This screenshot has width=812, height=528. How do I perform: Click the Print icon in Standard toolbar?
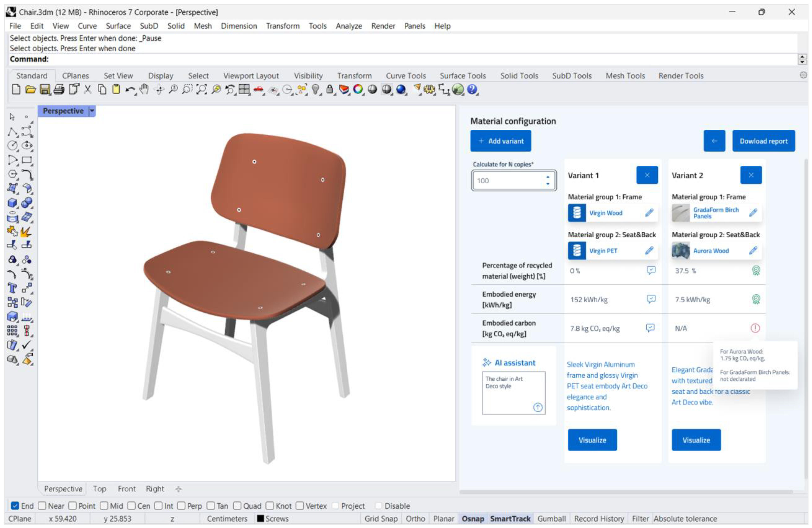coord(59,90)
